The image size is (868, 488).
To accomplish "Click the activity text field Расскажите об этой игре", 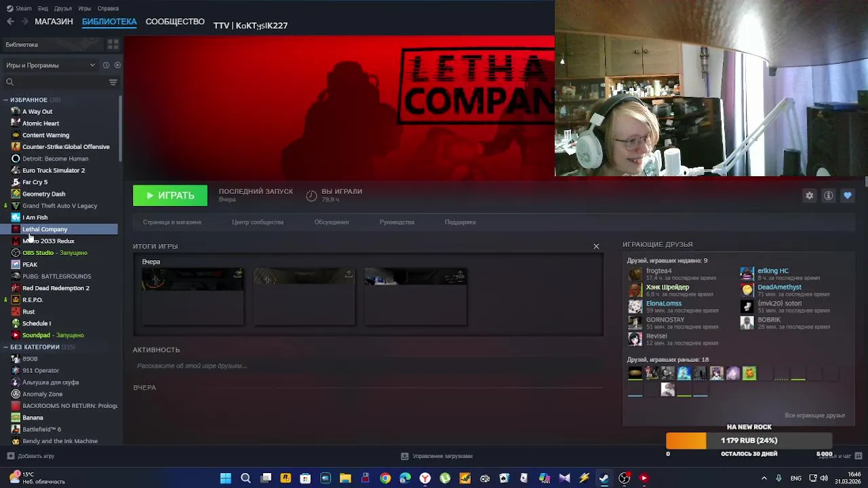I will [x=368, y=366].
